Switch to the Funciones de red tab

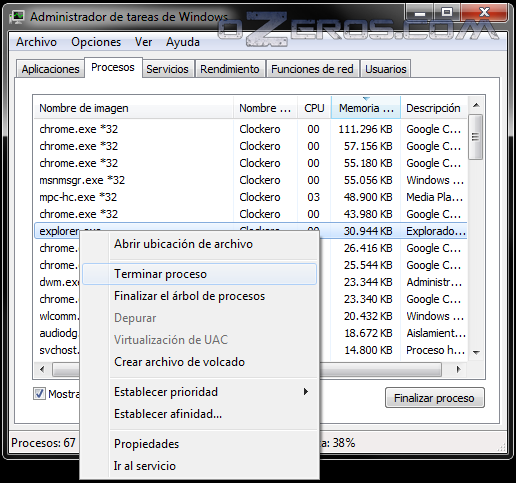point(312,69)
